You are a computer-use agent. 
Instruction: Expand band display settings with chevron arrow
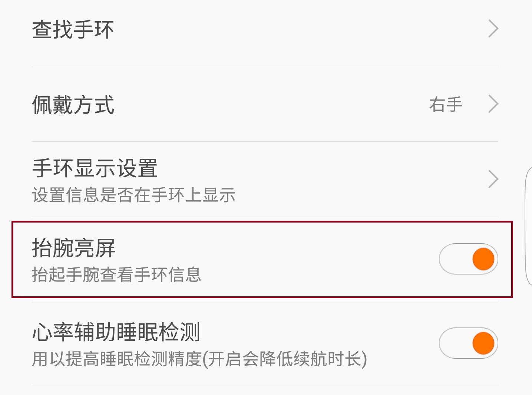coord(493,180)
